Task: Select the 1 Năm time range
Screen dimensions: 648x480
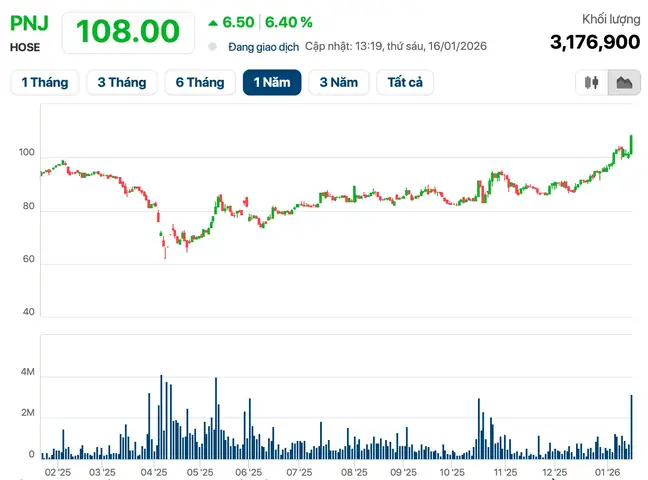Action: pyautogui.click(x=272, y=82)
